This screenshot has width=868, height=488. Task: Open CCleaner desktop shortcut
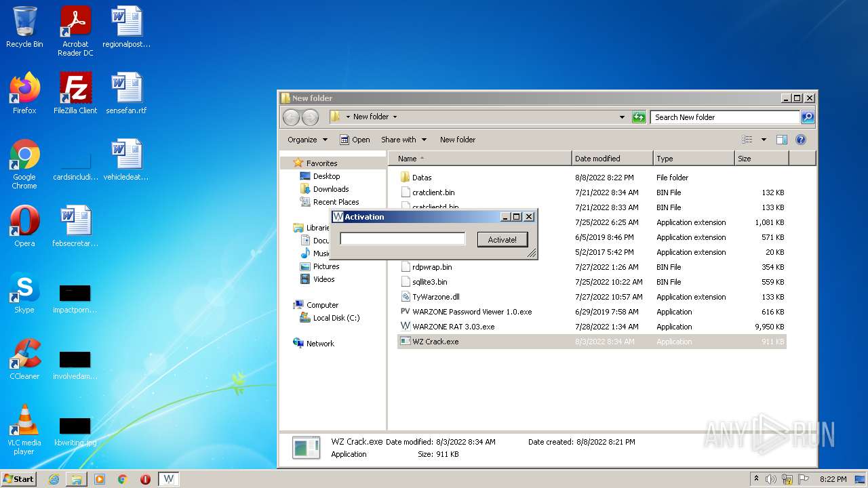point(24,359)
